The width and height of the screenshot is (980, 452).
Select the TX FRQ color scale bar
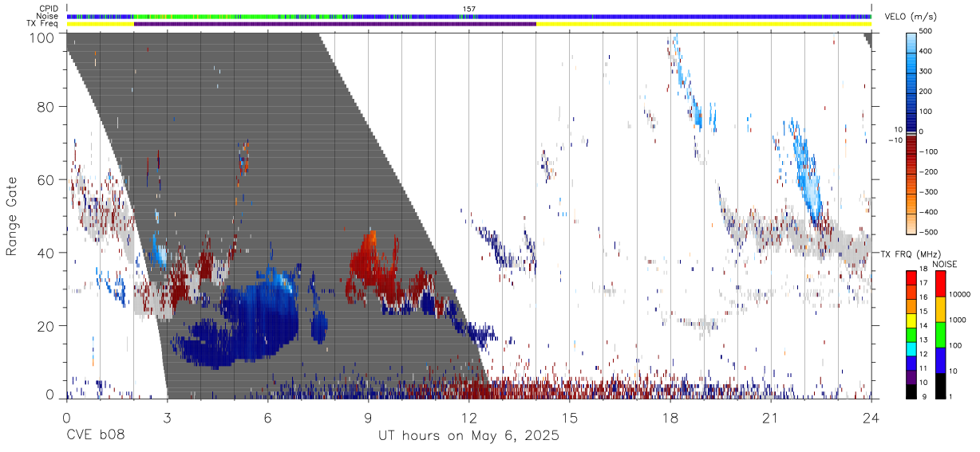tap(912, 334)
